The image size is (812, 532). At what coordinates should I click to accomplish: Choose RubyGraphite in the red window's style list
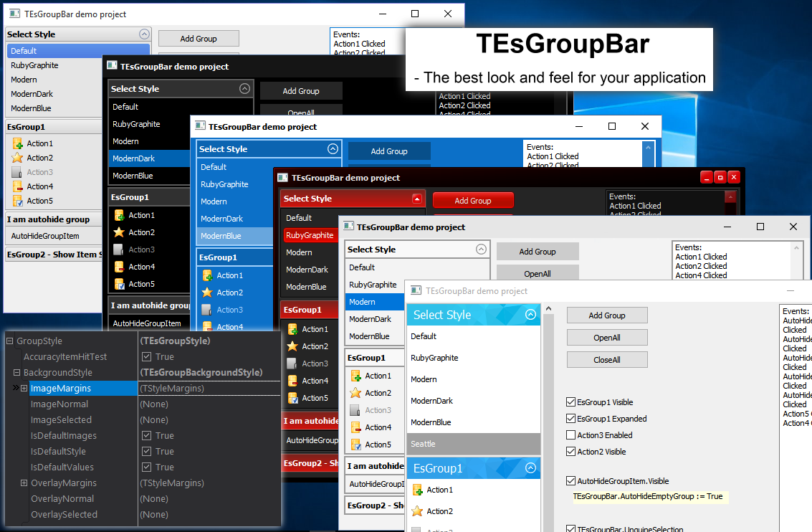(x=310, y=235)
